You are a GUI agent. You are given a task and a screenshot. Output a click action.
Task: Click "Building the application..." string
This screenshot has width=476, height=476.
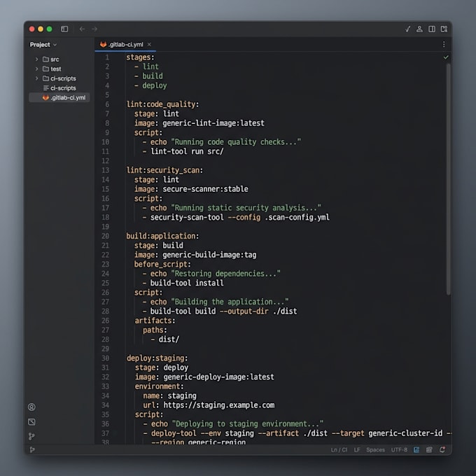tap(230, 302)
